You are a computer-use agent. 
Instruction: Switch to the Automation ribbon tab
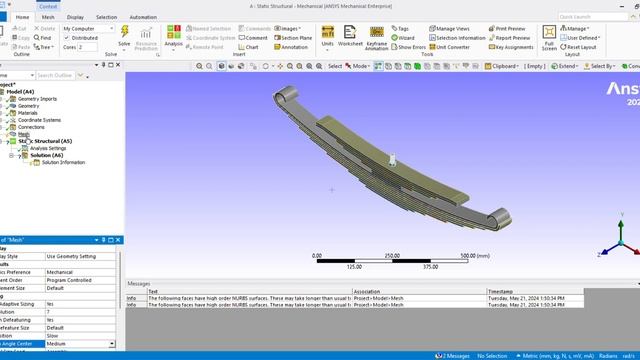tap(143, 17)
